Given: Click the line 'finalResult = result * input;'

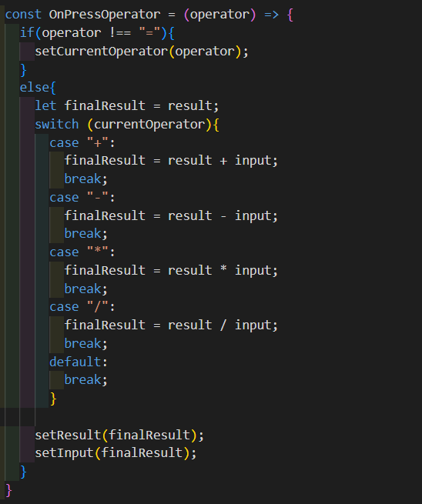Looking at the screenshot, I should 171,270.
